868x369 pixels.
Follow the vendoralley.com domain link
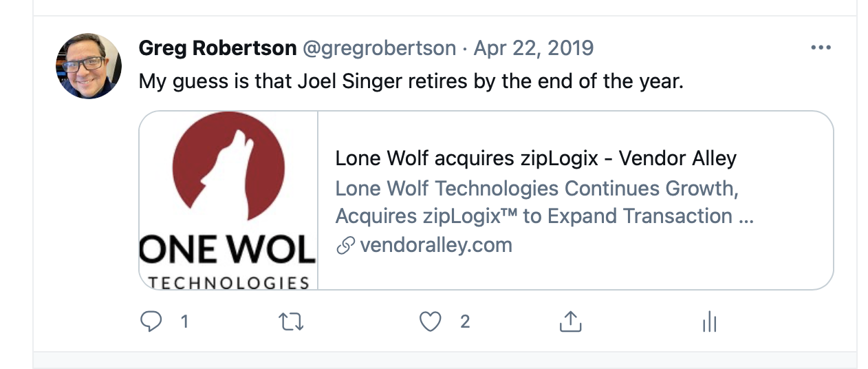click(x=436, y=245)
